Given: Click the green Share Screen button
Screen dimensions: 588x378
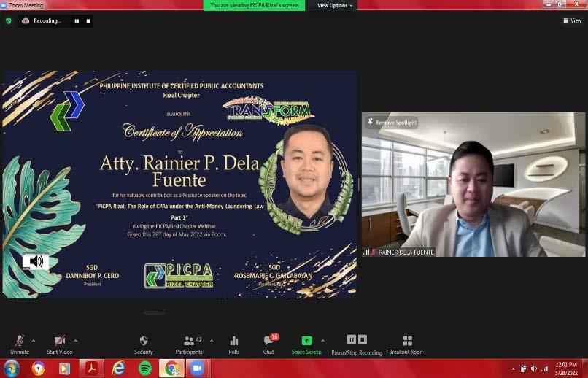Looking at the screenshot, I should pos(306,344).
